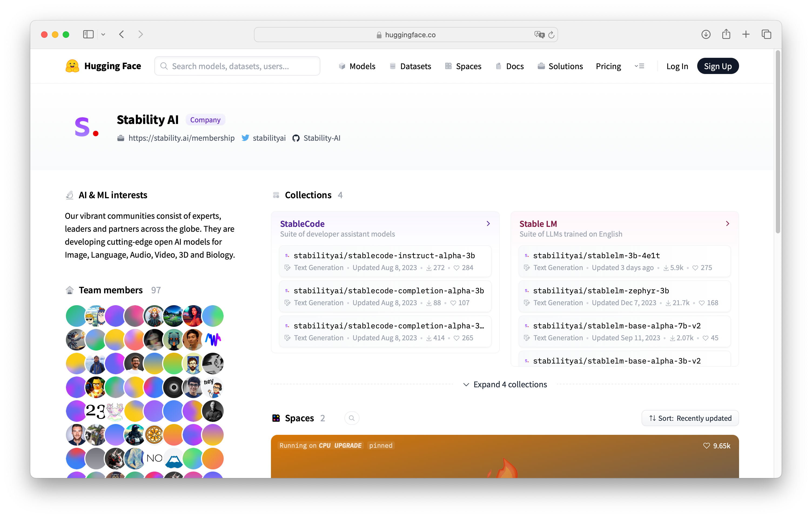The image size is (812, 518).
Task: Click the Spaces search magnifier icon
Action: pos(352,418)
